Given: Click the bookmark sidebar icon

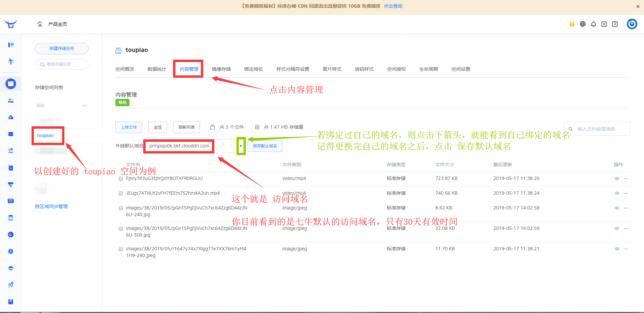Looking at the screenshot, I should coord(11,302).
